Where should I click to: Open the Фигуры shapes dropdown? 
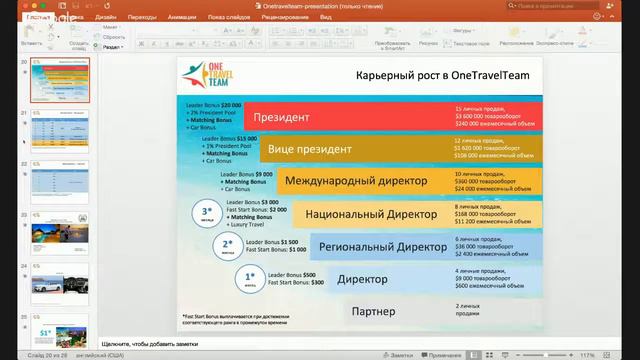pyautogui.click(x=461, y=31)
